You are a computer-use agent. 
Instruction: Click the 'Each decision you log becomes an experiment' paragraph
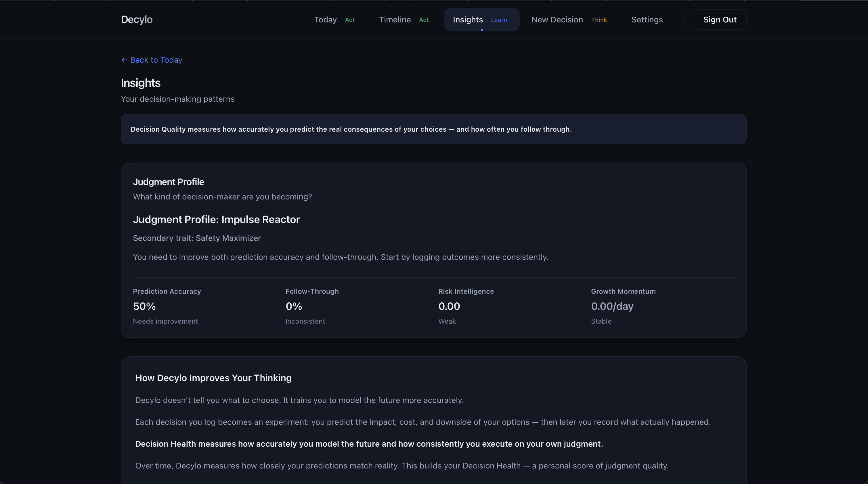pyautogui.click(x=423, y=422)
